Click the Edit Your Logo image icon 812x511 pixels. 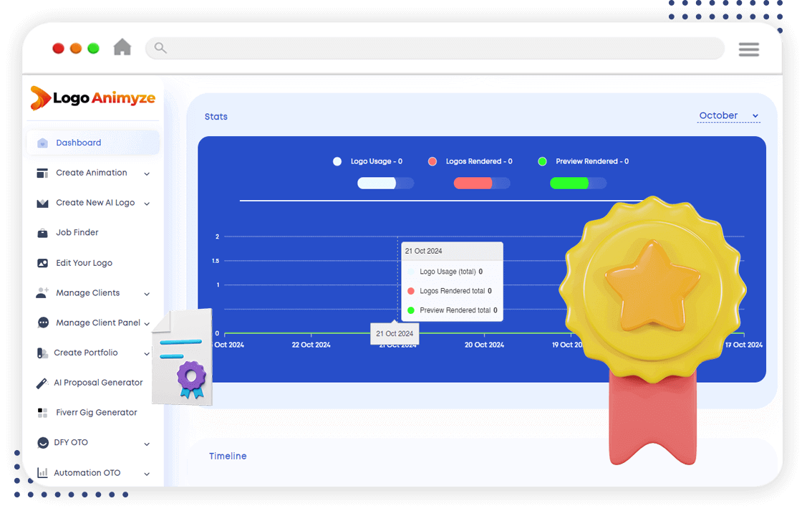tap(42, 263)
